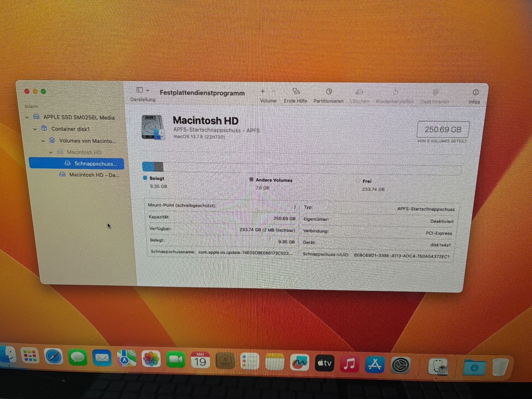The height and width of the screenshot is (399, 532).
Task: Open Messages from the Dock
Action: (x=77, y=358)
